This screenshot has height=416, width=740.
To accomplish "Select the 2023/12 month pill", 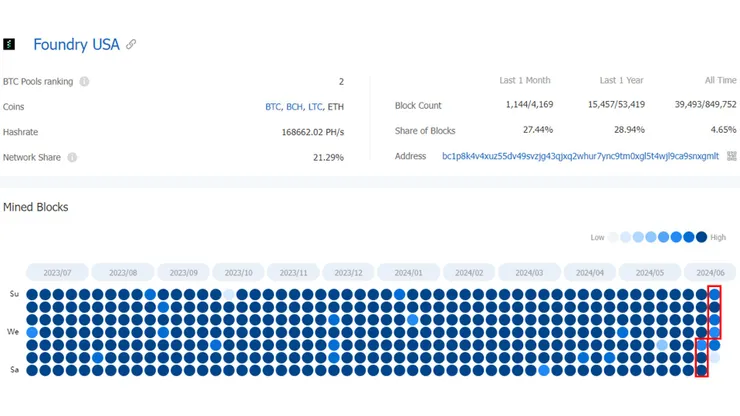I will click(x=348, y=273).
